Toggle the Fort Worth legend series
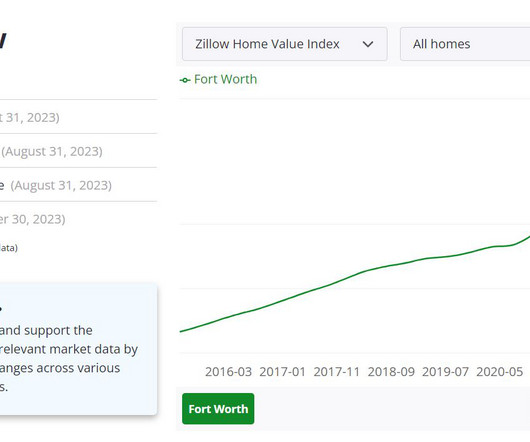Image resolution: width=530 pixels, height=442 pixels. coord(218,79)
